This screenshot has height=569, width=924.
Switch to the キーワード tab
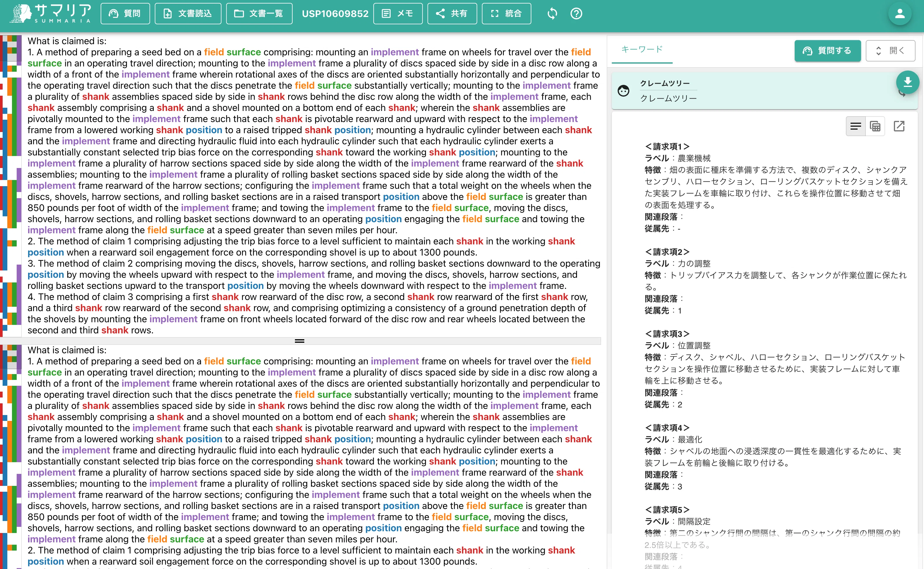click(x=642, y=49)
